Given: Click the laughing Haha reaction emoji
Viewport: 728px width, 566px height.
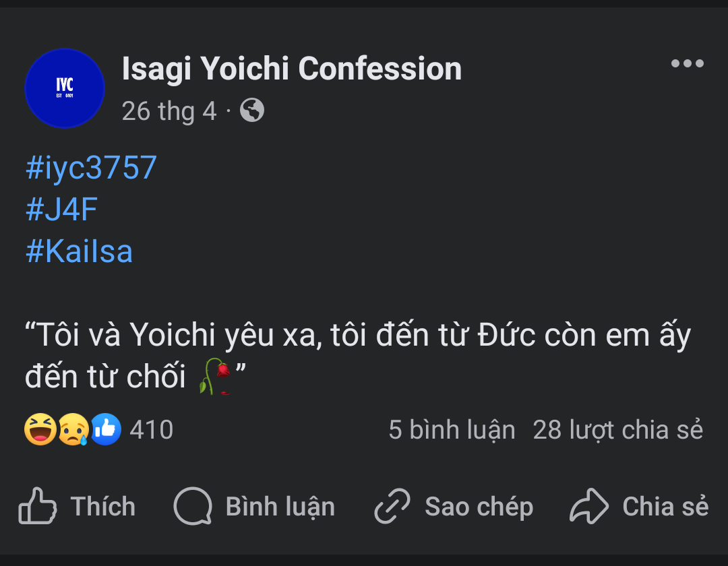Looking at the screenshot, I should coord(40,430).
